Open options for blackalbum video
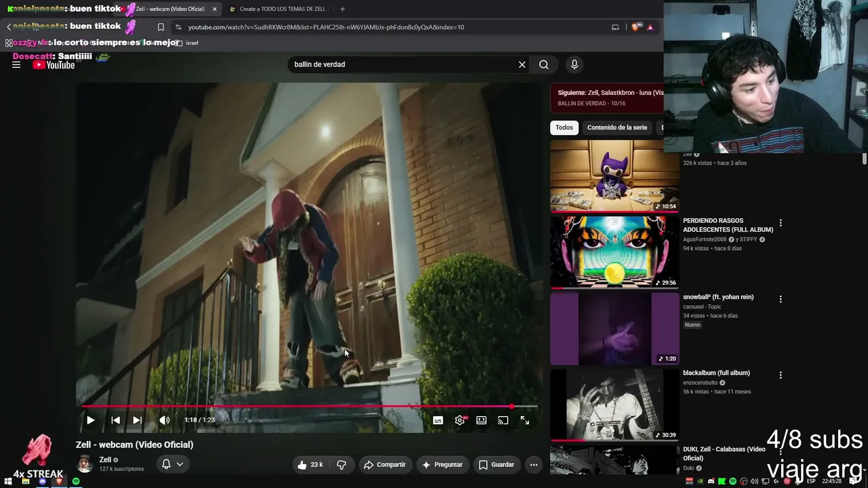 (x=781, y=375)
